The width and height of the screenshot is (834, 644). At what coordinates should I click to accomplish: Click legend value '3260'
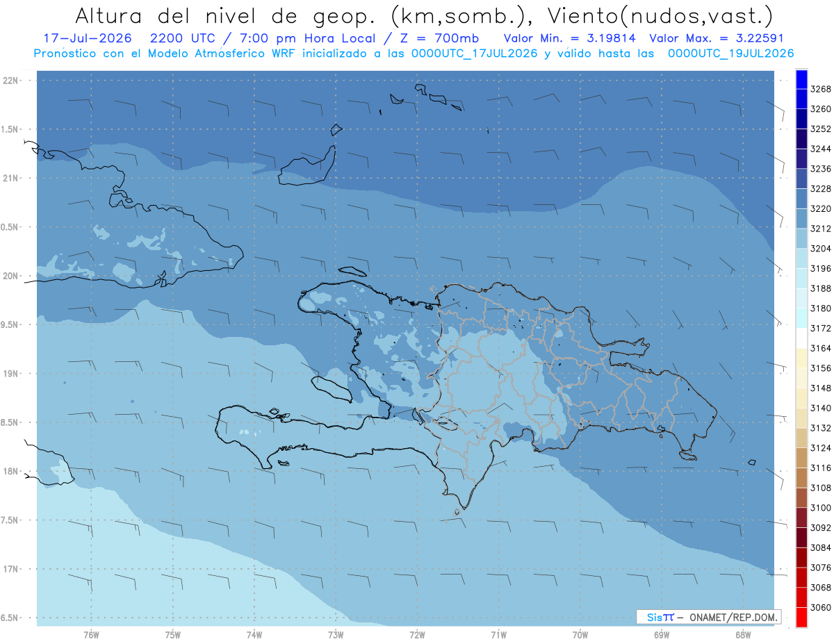pyautogui.click(x=821, y=109)
